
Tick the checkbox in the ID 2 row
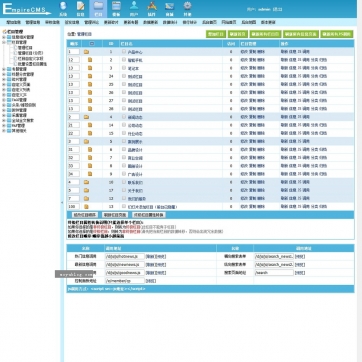point(124,60)
